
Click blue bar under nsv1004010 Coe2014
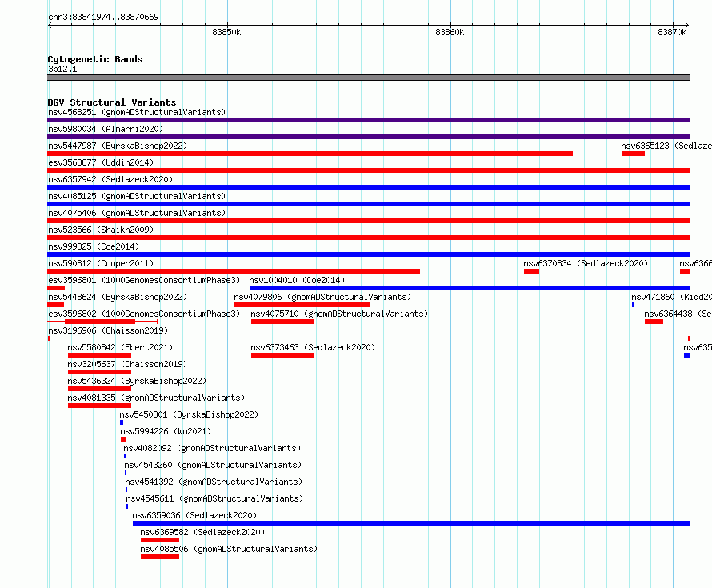tap(470, 288)
